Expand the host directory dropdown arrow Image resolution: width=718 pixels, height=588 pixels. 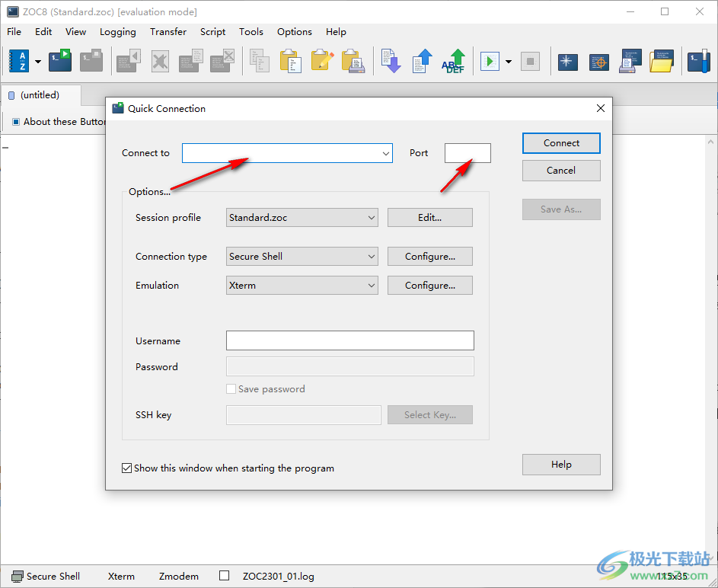click(x=38, y=62)
